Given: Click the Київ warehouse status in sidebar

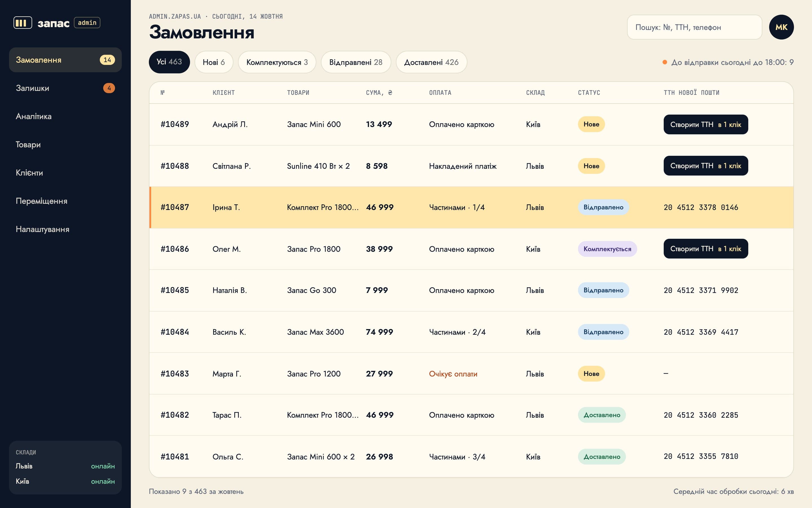Looking at the screenshot, I should pos(65,481).
